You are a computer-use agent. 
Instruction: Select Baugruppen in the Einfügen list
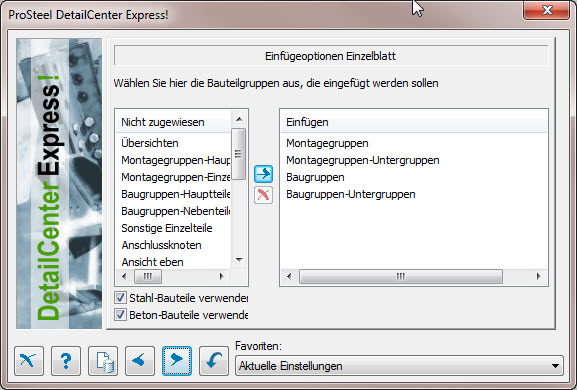point(315,177)
